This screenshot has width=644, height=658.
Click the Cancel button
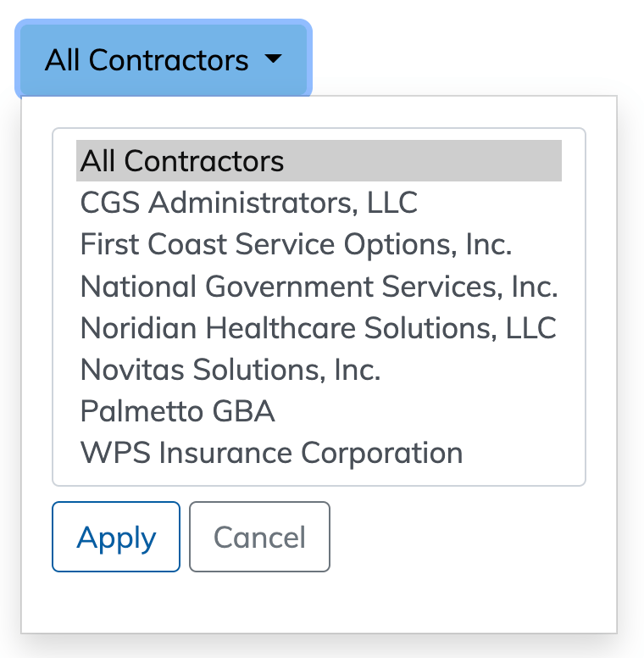point(259,537)
